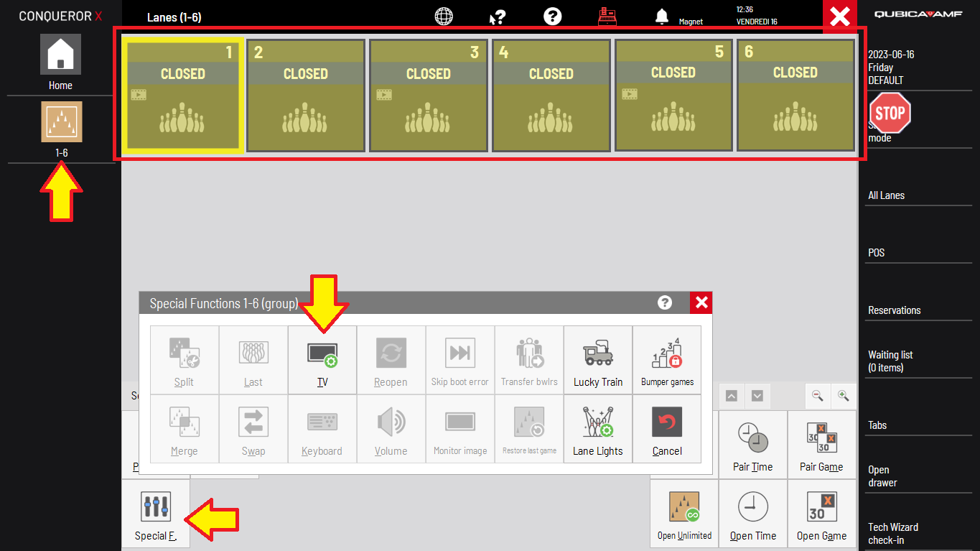Cancel the Special Functions dialog
This screenshot has width=980, height=551.
point(667,429)
